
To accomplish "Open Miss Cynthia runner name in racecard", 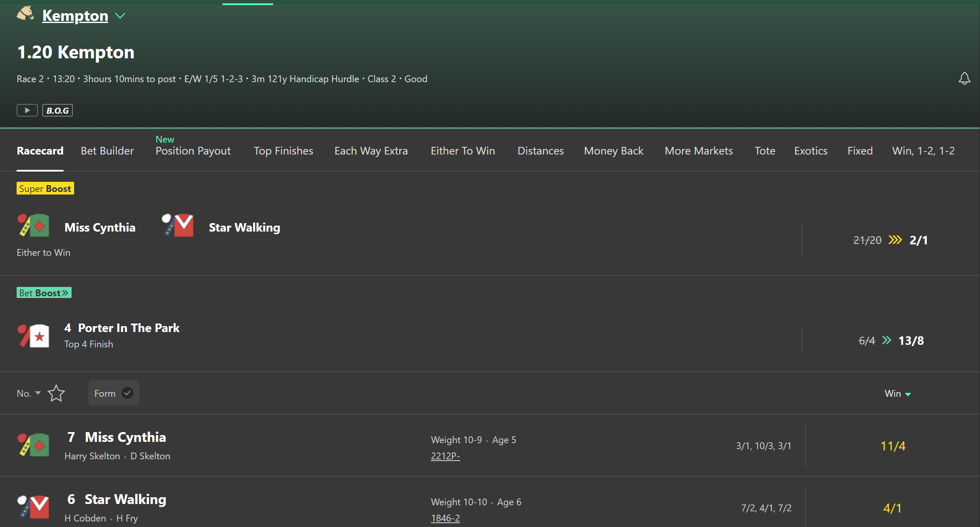I will click(x=125, y=437).
